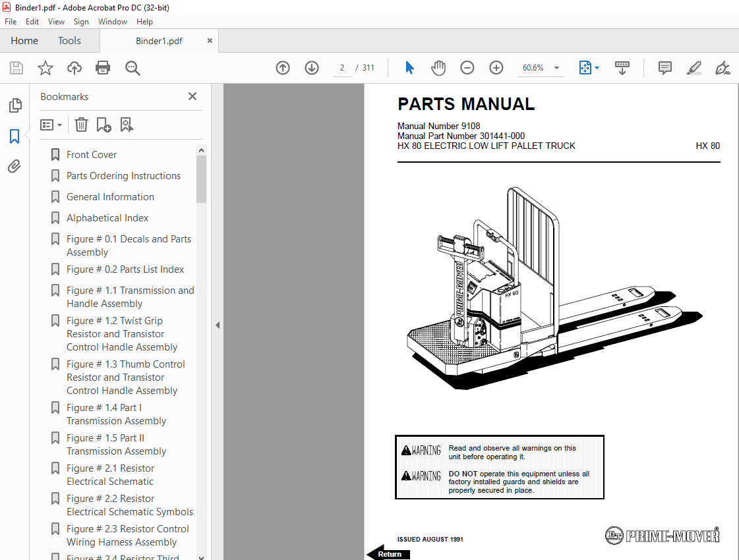The height and width of the screenshot is (560, 739).
Task: Click the scrolling mode keyboard icon
Action: pyautogui.click(x=622, y=68)
